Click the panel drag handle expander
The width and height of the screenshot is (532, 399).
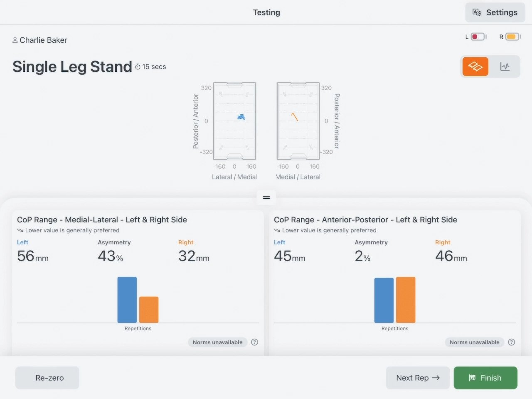[x=266, y=197]
